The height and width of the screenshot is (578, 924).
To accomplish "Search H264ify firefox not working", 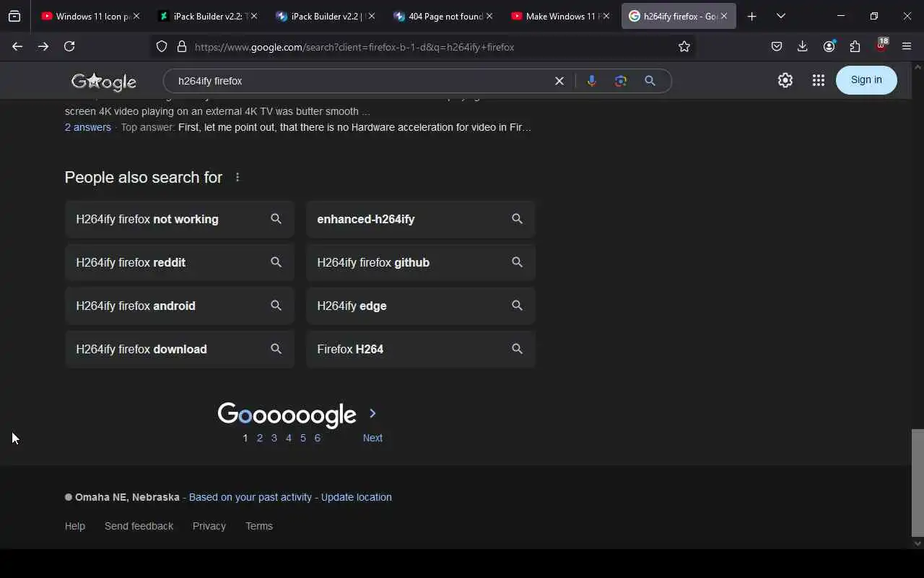I will [180, 219].
